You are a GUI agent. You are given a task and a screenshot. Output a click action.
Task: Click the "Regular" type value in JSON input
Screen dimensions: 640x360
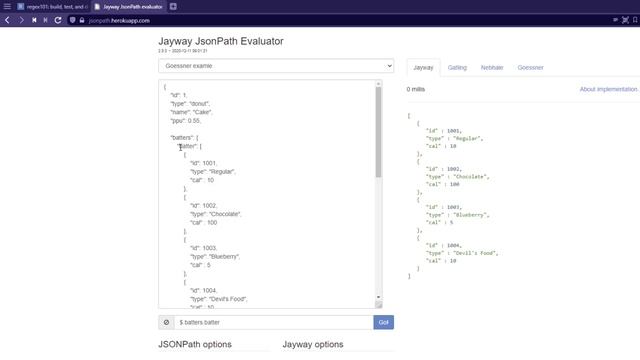222,171
